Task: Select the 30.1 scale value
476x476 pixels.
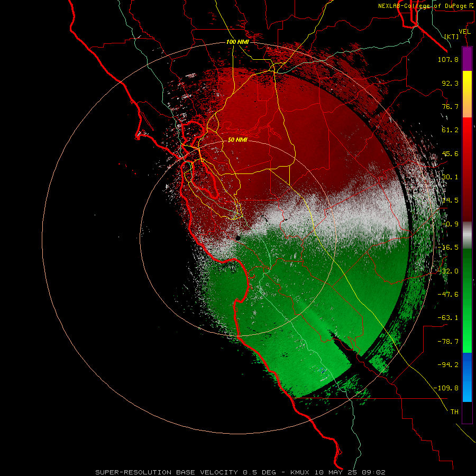Action: (x=450, y=177)
